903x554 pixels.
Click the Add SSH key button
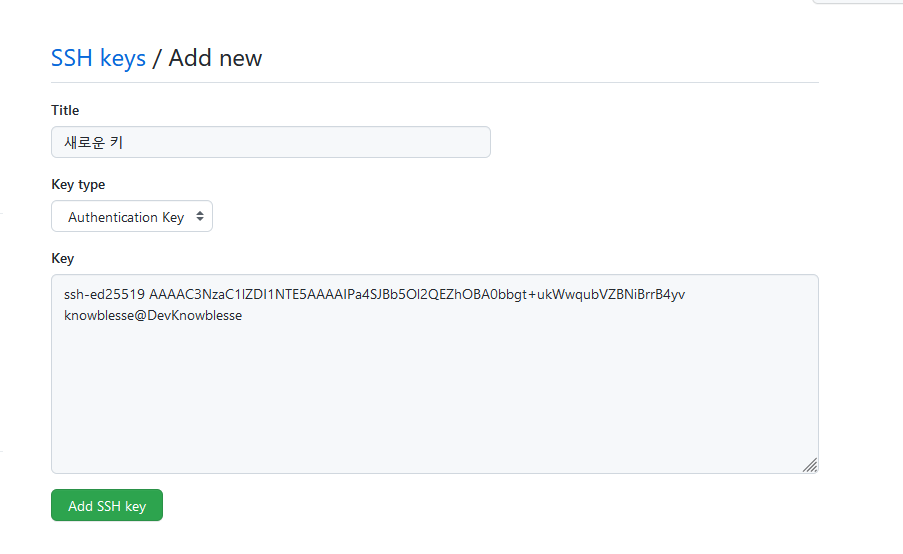click(x=107, y=505)
